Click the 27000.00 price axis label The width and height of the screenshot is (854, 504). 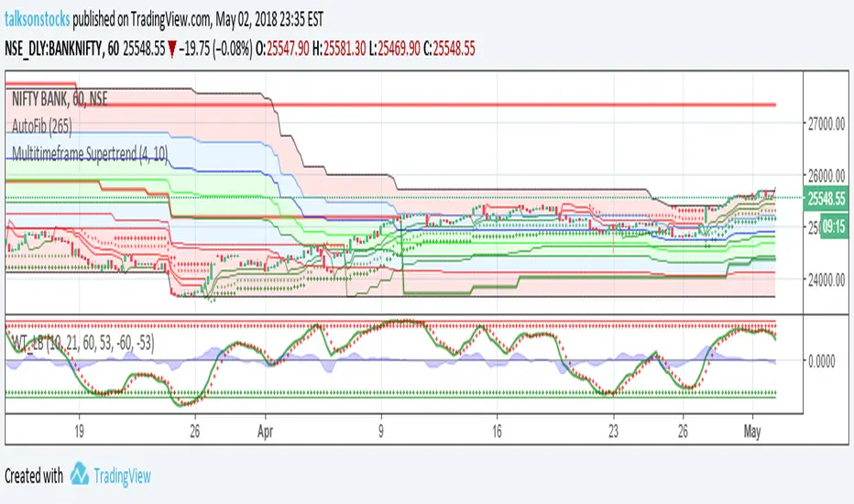(827, 125)
